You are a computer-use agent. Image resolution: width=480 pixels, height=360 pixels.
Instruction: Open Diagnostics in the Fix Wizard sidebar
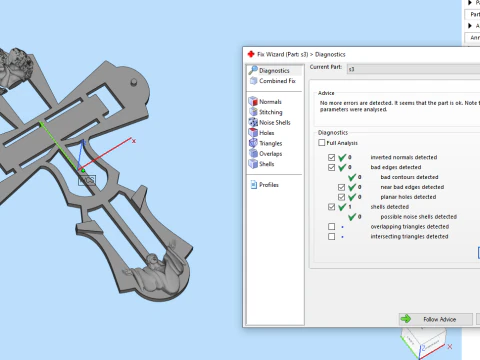[274, 70]
